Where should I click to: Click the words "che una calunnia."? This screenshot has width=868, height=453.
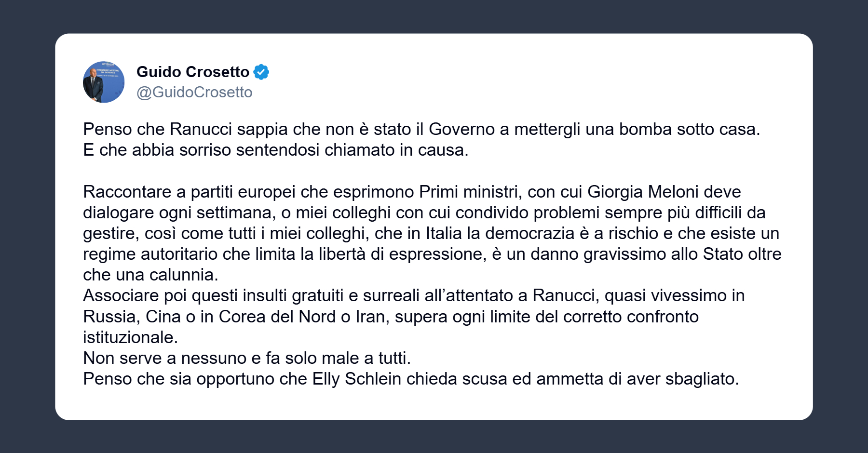(150, 275)
